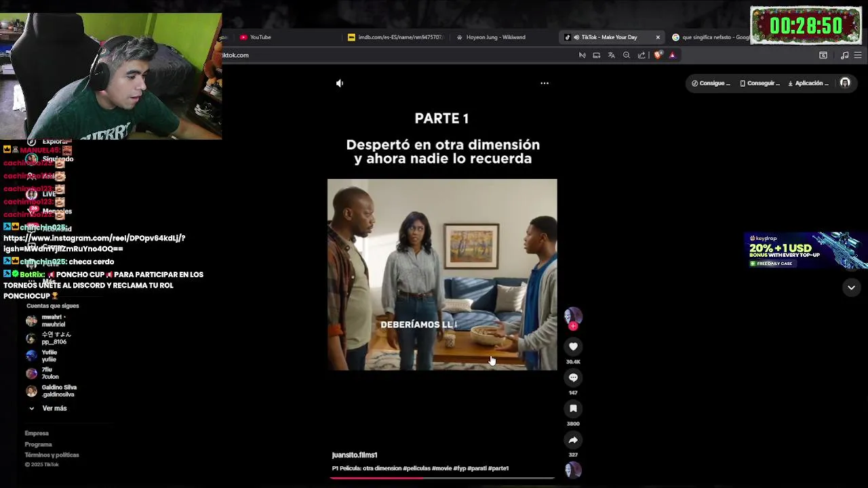Click the #peliculas hashtag
The height and width of the screenshot is (488, 868).
[x=416, y=468]
